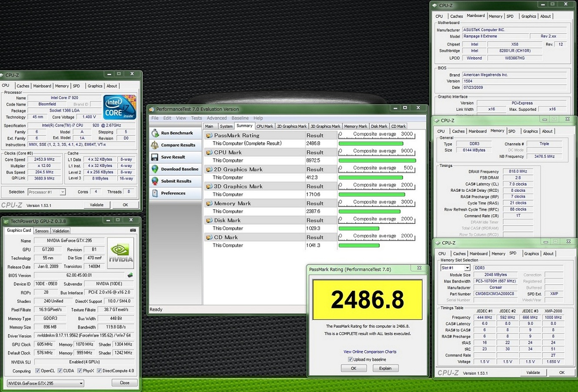The height and width of the screenshot is (392, 578).
Task: Click the Memory Mark row icon
Action: (209, 203)
